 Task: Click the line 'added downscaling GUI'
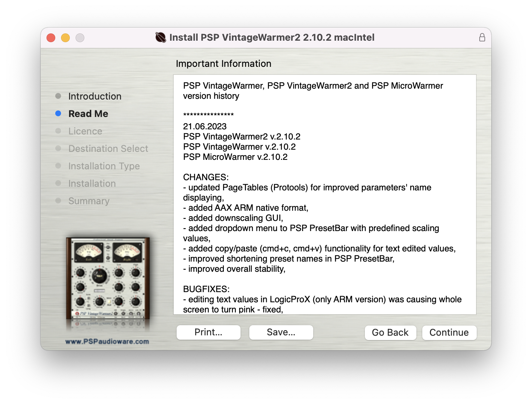(233, 218)
